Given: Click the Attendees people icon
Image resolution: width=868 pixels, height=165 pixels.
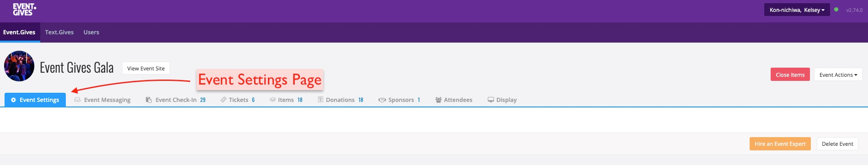Looking at the screenshot, I should click(438, 100).
